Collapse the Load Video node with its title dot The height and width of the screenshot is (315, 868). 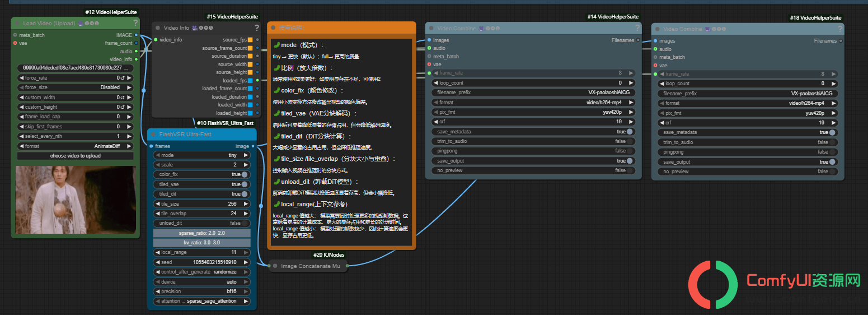pyautogui.click(x=17, y=24)
